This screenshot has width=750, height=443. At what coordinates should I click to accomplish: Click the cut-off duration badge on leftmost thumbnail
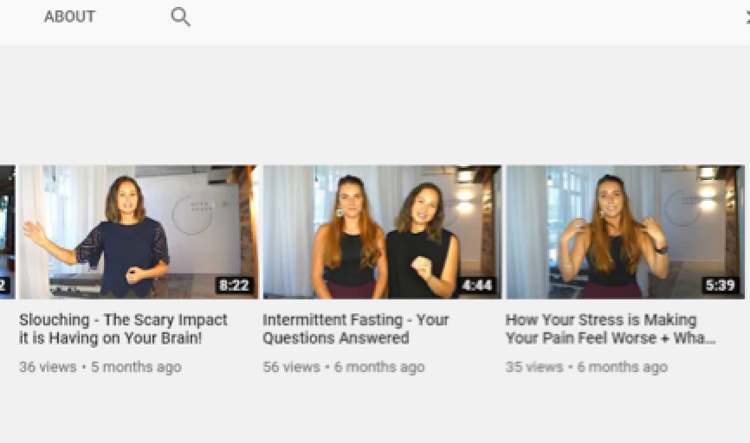[4, 285]
